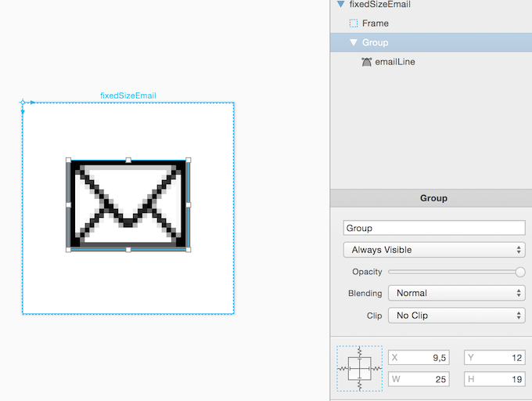This screenshot has height=401, width=532.
Task: Click the bottom-right selection handle
Action: click(x=189, y=250)
